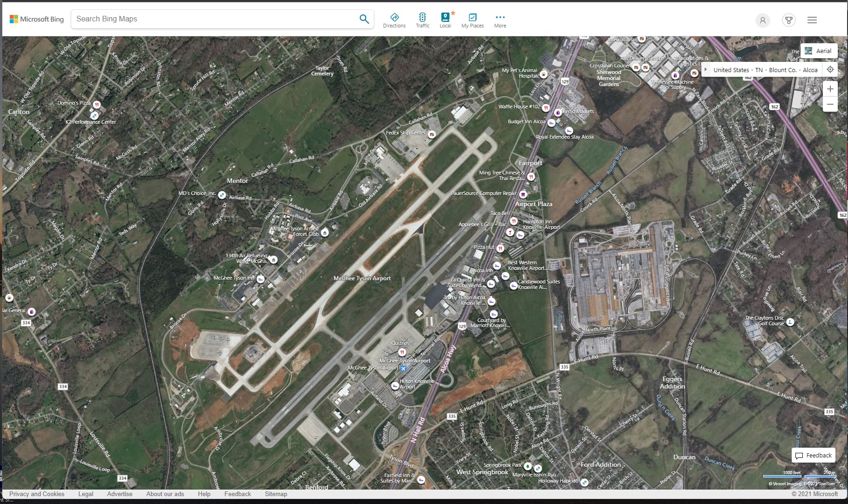848x504 pixels.
Task: Open the Microsoft Rewards trophy icon
Action: point(788,20)
